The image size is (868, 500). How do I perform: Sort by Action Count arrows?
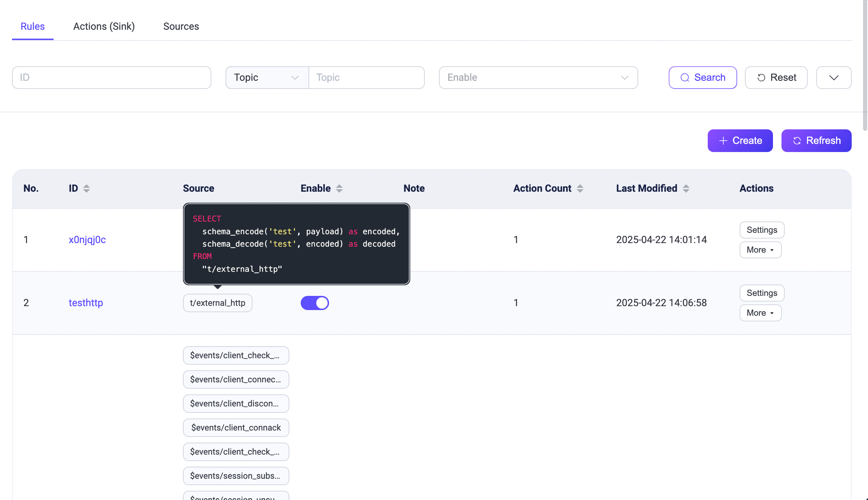(580, 189)
